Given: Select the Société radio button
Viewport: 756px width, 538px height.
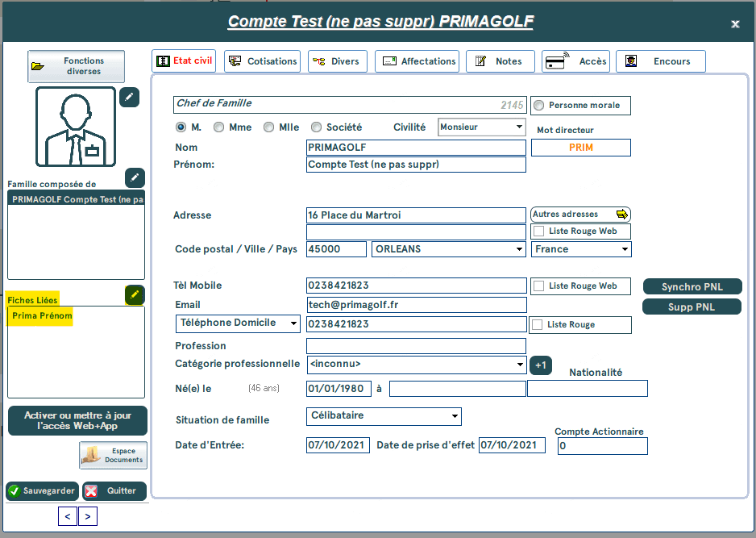Looking at the screenshot, I should (x=316, y=127).
